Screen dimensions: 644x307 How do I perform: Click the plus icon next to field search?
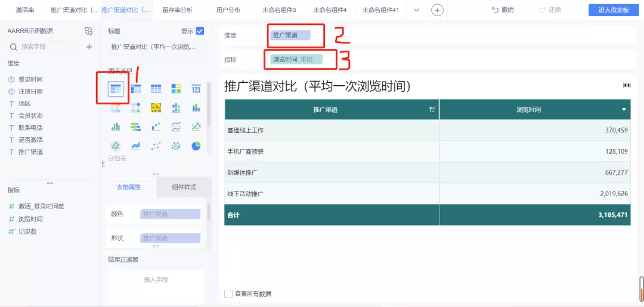click(89, 46)
